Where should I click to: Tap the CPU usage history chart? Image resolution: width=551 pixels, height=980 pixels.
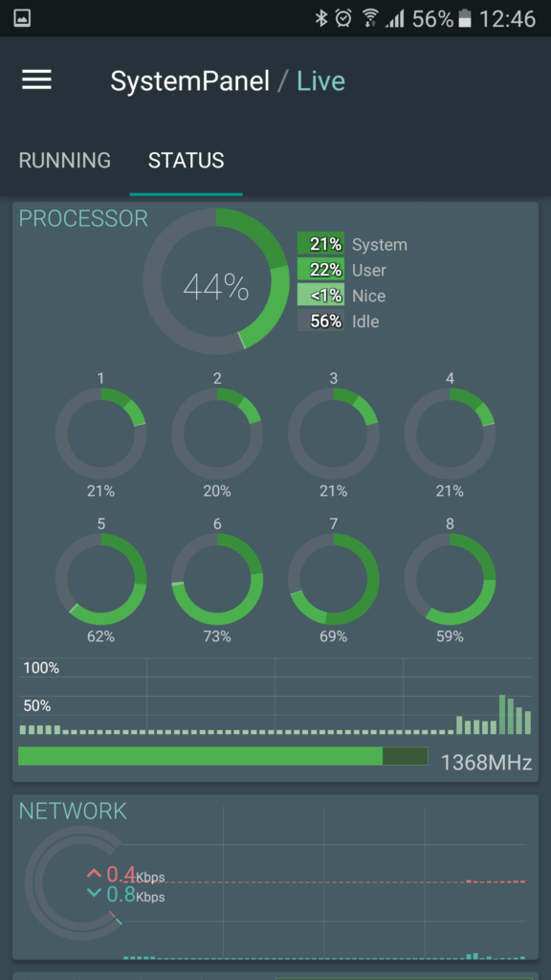(275, 697)
